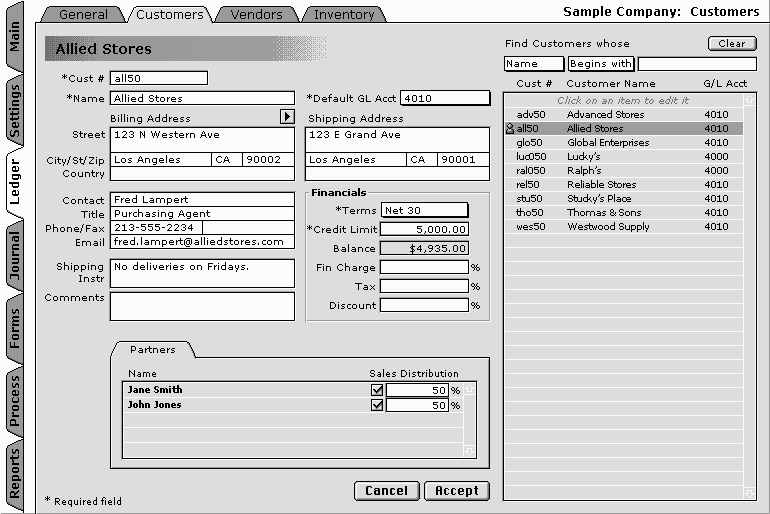Image resolution: width=770 pixels, height=514 pixels.
Task: Click the Discount percent field
Action: [x=424, y=305]
